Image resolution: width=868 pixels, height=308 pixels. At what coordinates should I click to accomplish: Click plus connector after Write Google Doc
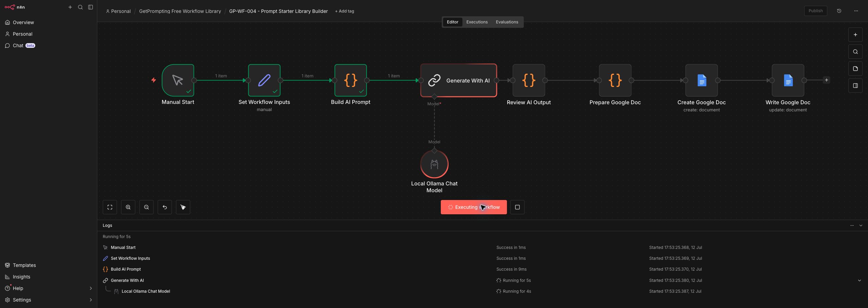827,80
